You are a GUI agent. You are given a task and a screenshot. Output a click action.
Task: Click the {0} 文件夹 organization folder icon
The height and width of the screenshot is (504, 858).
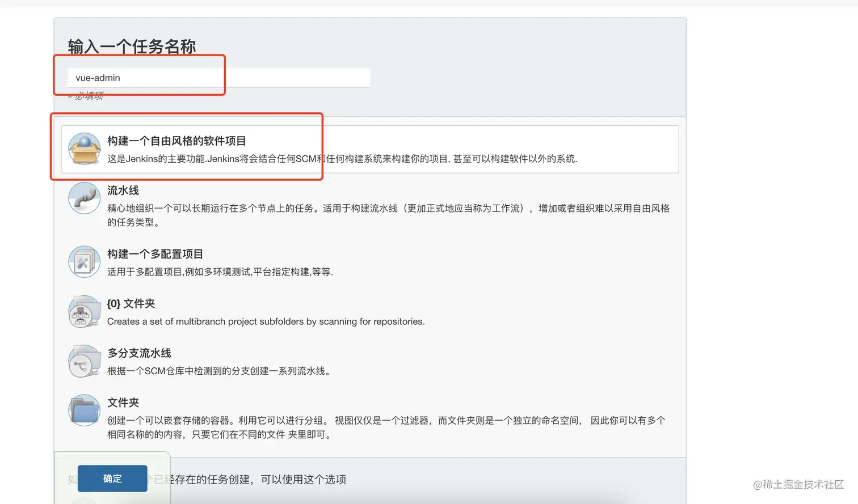click(x=85, y=311)
